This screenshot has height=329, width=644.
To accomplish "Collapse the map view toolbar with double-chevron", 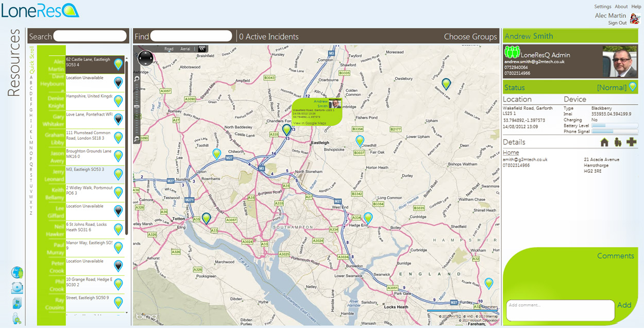I will click(202, 49).
